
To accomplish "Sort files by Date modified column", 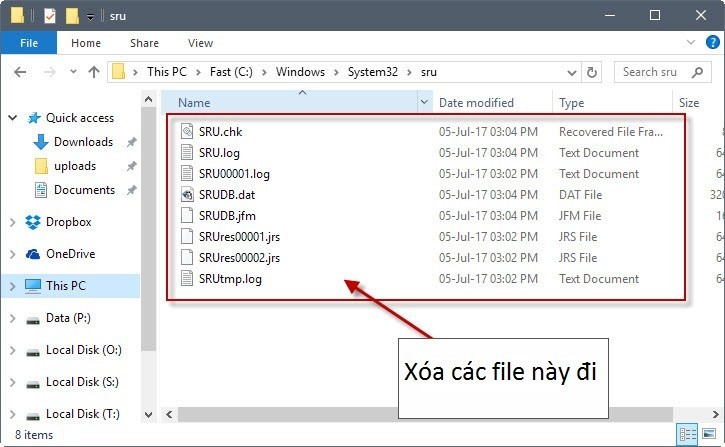I will [x=476, y=103].
